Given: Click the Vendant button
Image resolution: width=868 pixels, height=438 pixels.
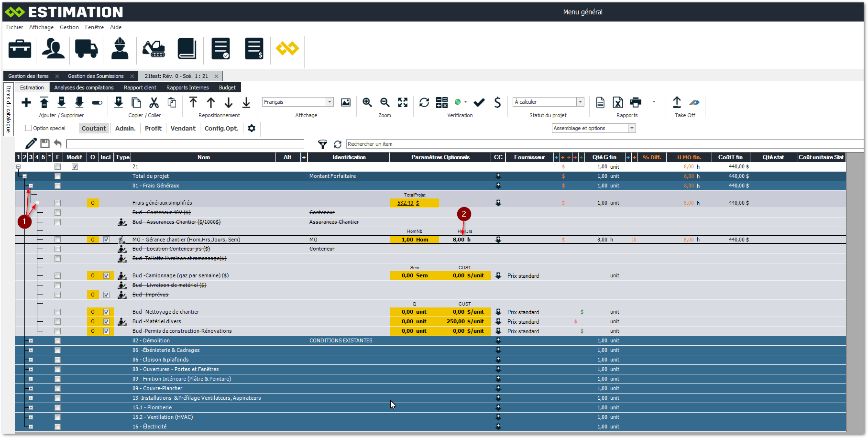Looking at the screenshot, I should (x=183, y=128).
